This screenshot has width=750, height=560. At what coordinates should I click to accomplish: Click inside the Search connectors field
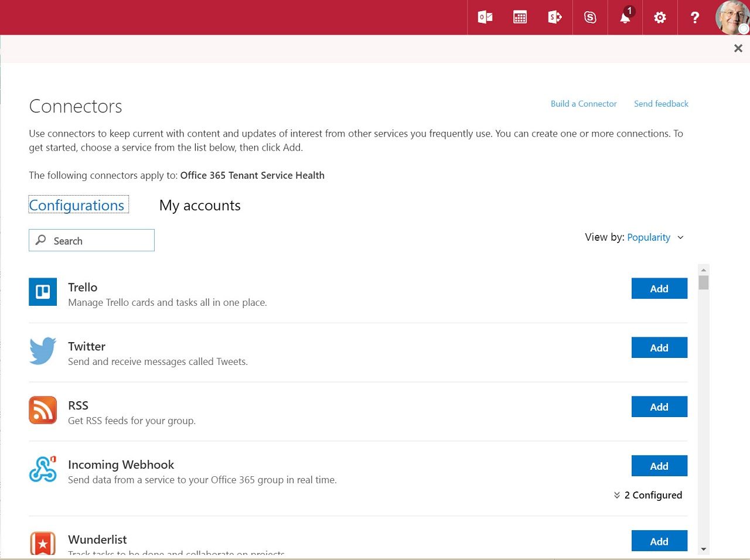[x=91, y=240]
